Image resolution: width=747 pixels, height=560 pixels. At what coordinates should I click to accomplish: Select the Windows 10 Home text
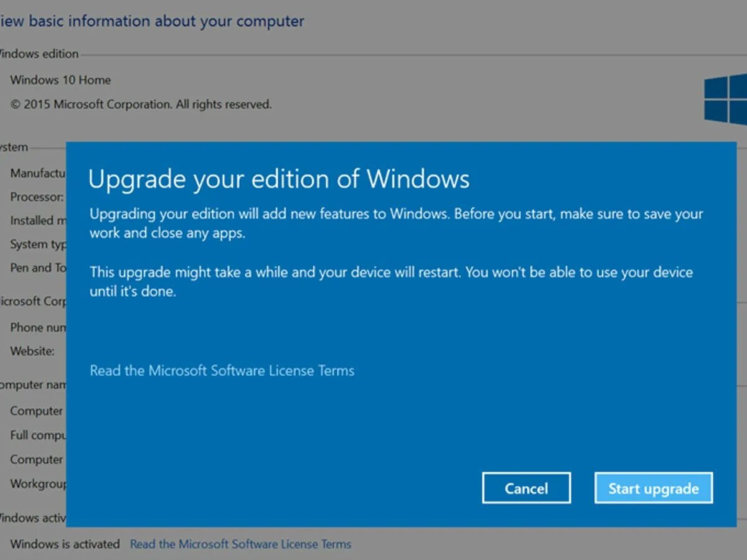click(x=60, y=80)
